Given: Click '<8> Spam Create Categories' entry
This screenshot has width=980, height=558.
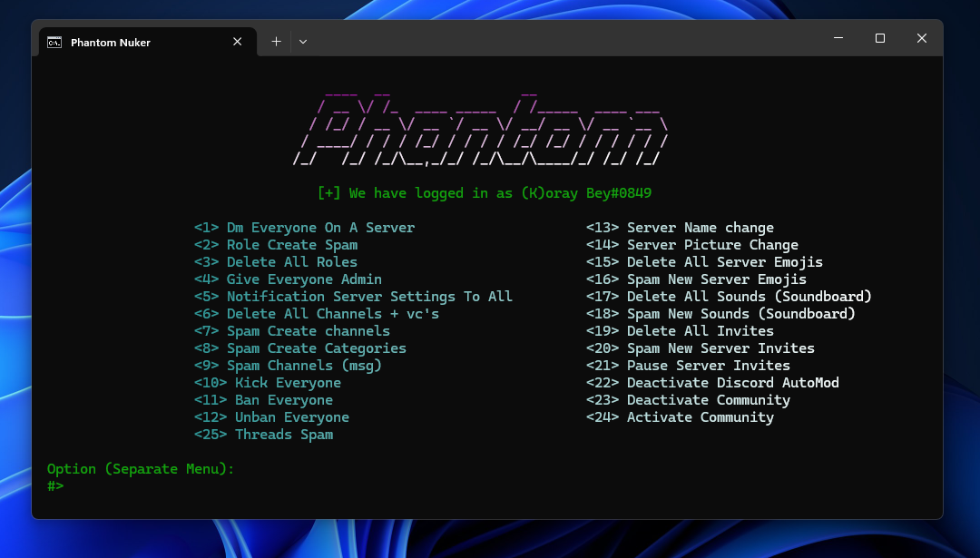Looking at the screenshot, I should click(300, 348).
